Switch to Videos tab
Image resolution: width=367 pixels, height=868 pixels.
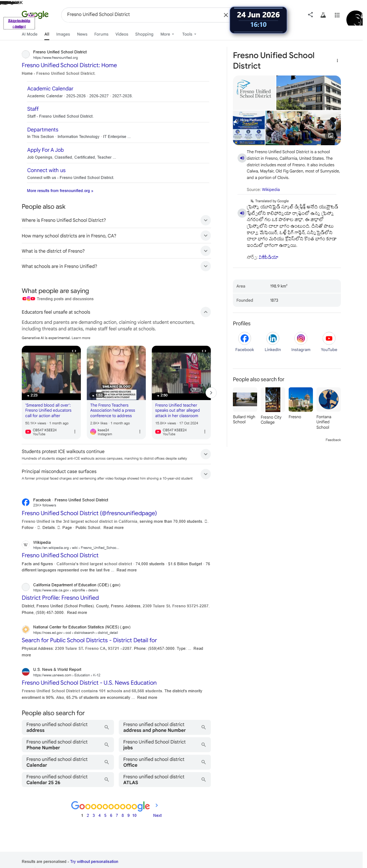click(x=122, y=34)
